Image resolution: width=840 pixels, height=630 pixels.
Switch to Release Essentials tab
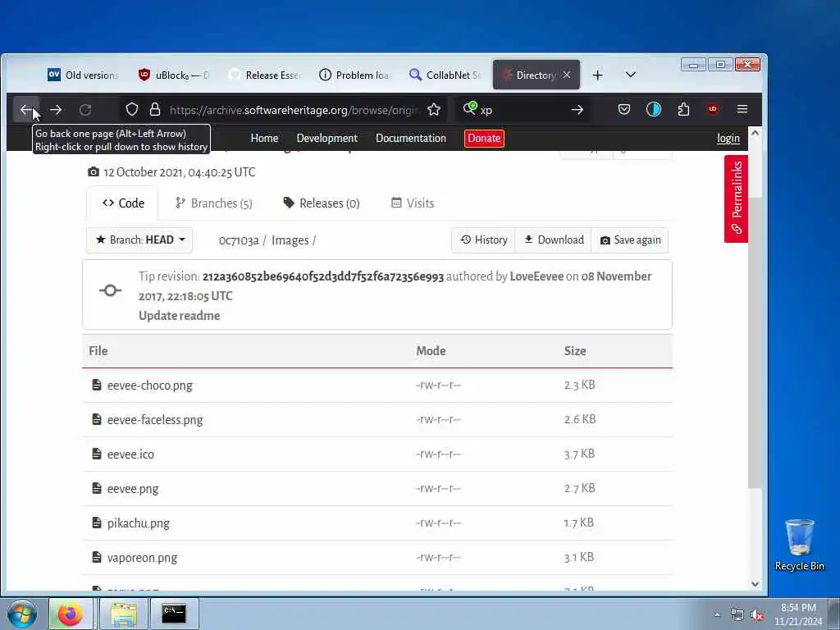tap(265, 75)
